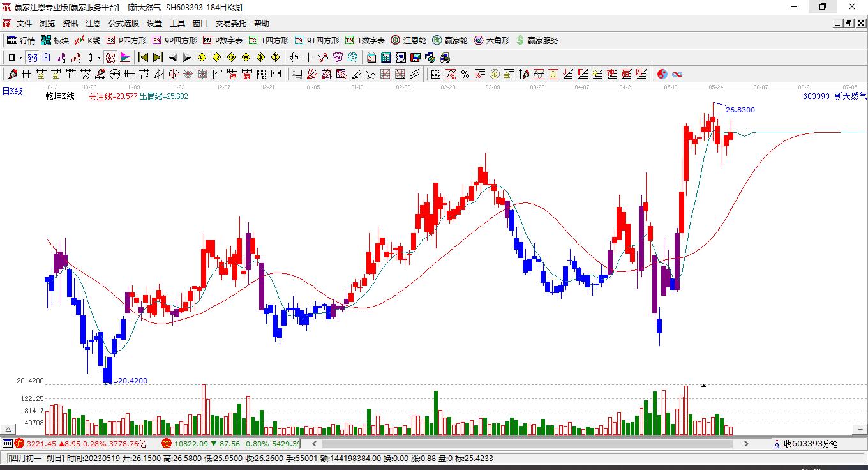Click the 出局线=25.602 label
The height and width of the screenshot is (470, 868).
point(164,96)
